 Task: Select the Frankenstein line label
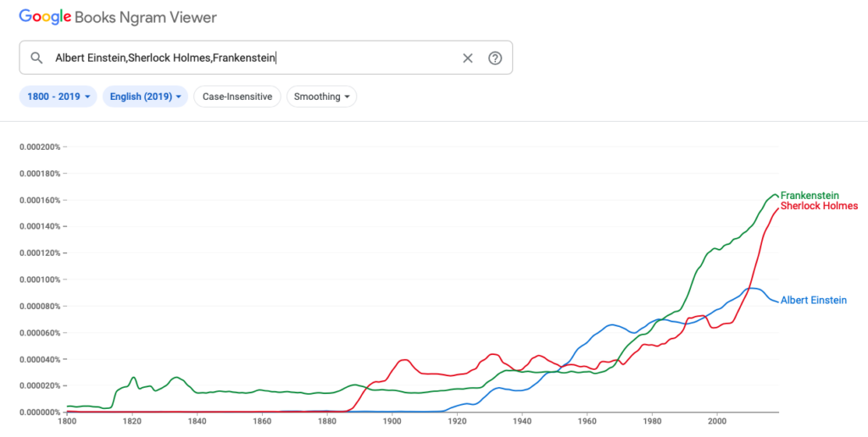[809, 195]
